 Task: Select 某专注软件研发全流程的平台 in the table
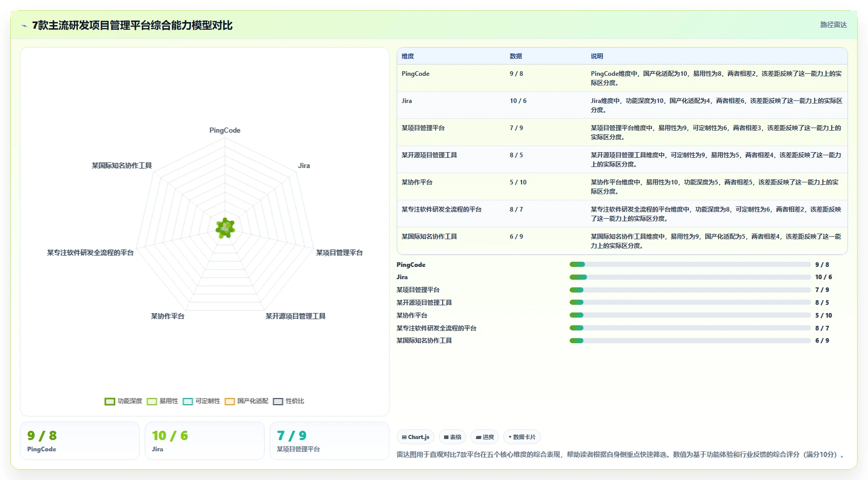[x=442, y=210]
